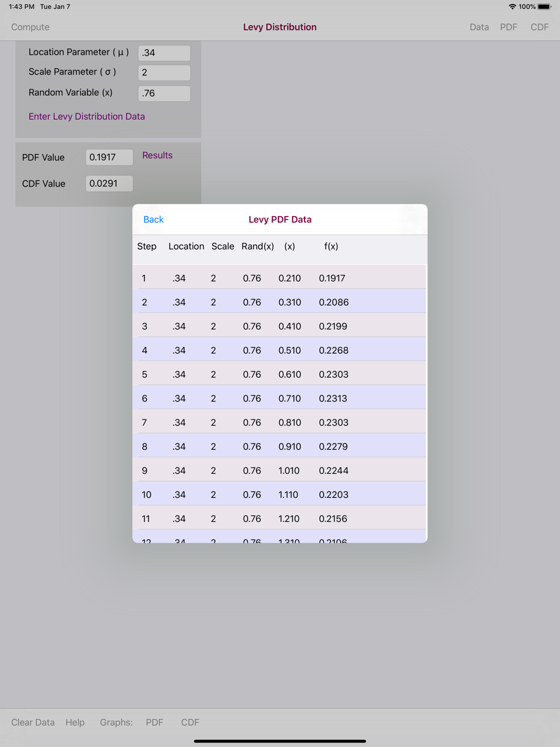Select the Random Variable (x) field
This screenshot has width=560, height=747.
[x=164, y=94]
